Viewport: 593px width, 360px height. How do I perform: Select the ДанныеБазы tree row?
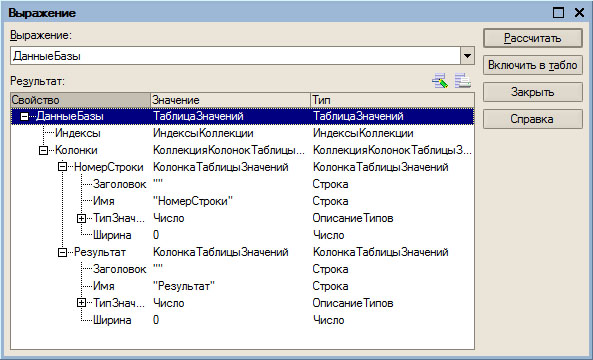pyautogui.click(x=242, y=116)
